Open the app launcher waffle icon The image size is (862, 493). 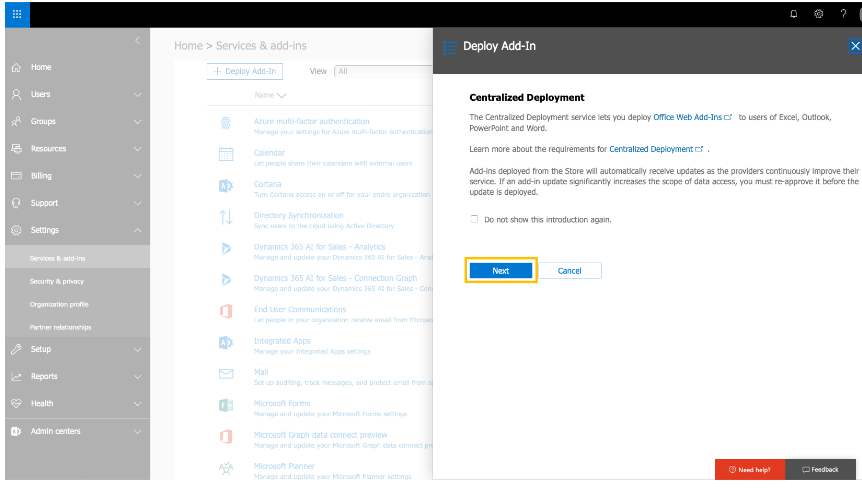tap(17, 14)
